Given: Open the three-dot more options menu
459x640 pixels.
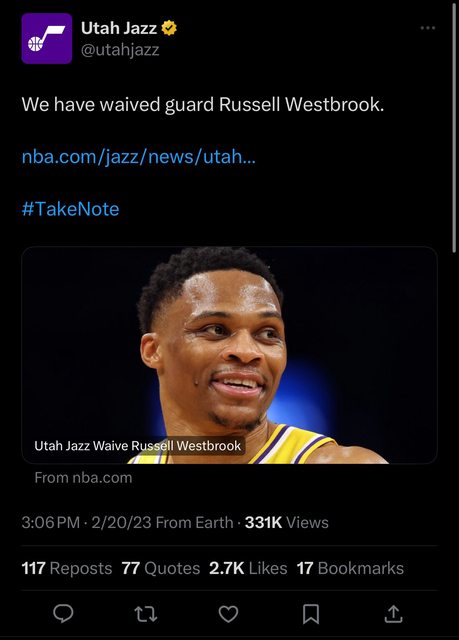Looking at the screenshot, I should 428,28.
